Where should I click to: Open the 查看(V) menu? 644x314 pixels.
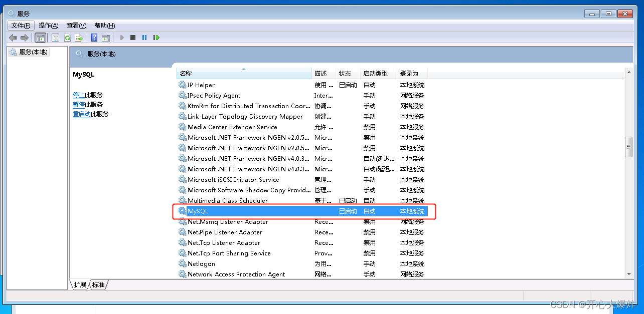tap(76, 26)
